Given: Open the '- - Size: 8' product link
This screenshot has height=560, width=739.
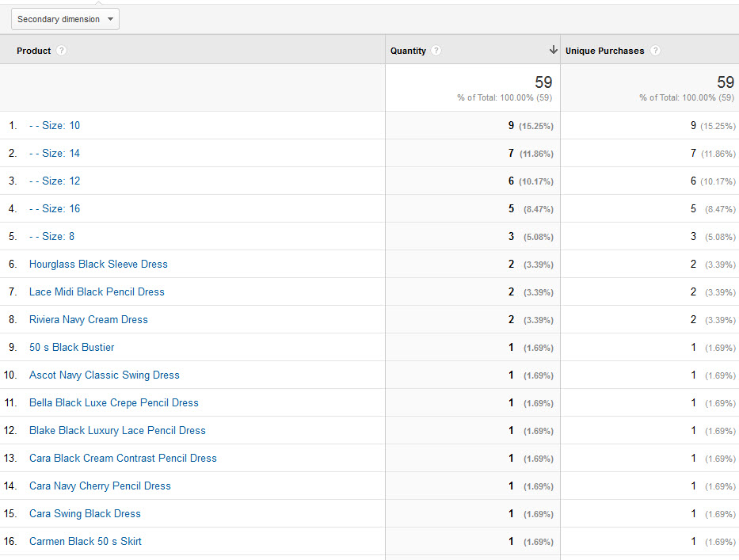Looking at the screenshot, I should [x=52, y=236].
